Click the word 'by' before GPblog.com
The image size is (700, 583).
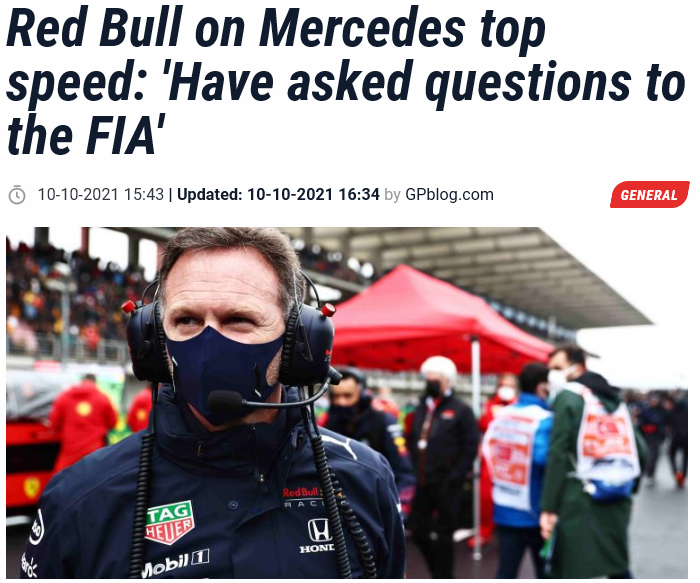(x=392, y=195)
